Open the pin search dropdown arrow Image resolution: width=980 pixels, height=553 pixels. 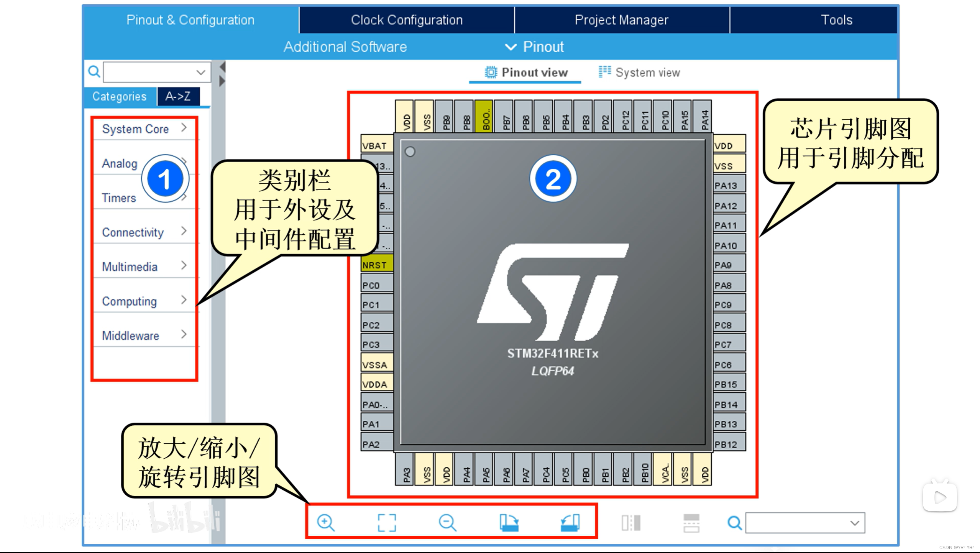tap(855, 523)
